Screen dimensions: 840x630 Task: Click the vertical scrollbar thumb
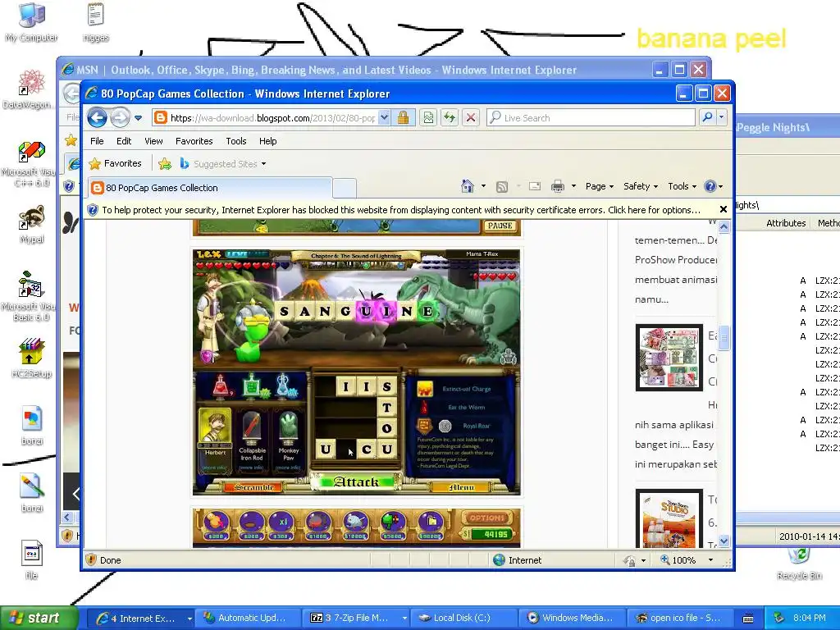(x=724, y=337)
